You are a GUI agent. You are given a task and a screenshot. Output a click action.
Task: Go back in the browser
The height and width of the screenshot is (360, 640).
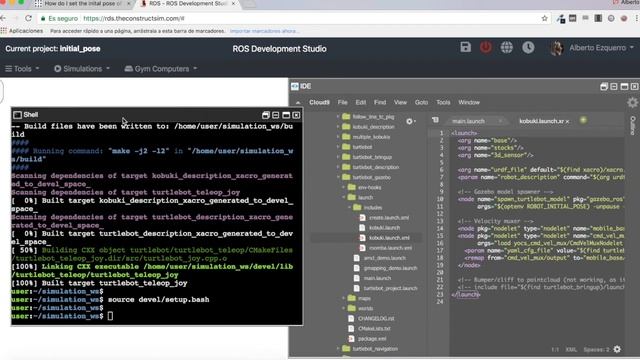[3, 18]
